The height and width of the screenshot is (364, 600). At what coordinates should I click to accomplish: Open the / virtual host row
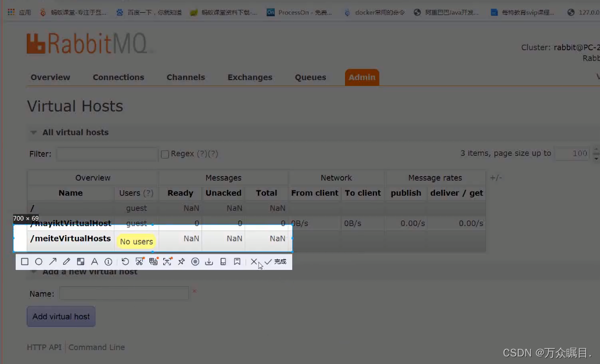(32, 208)
